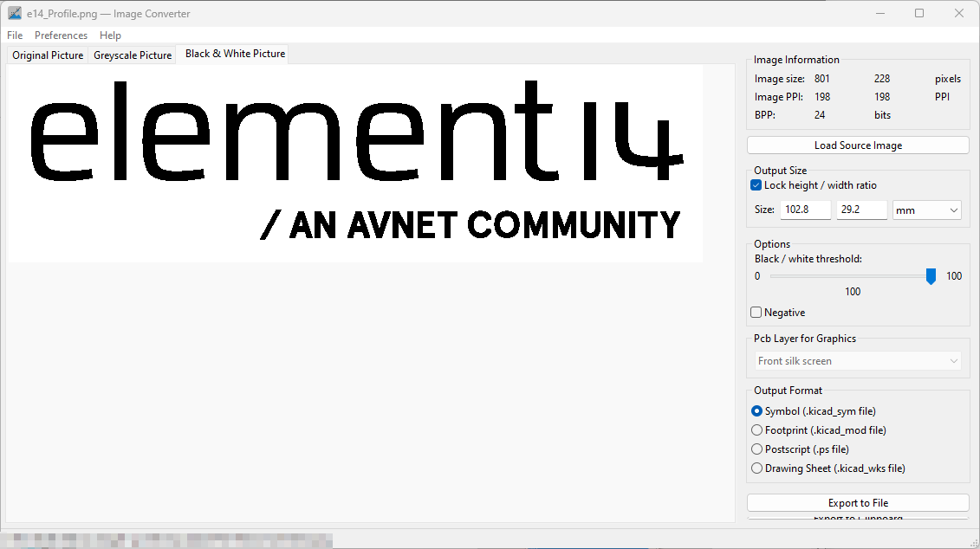Click the height size field showing 29.2
The image size is (980, 549).
coord(862,210)
